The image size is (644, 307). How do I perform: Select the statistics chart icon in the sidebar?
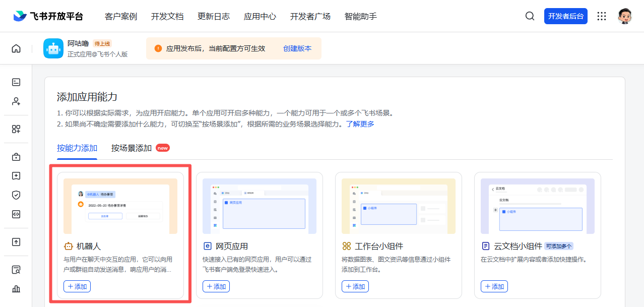point(16,288)
